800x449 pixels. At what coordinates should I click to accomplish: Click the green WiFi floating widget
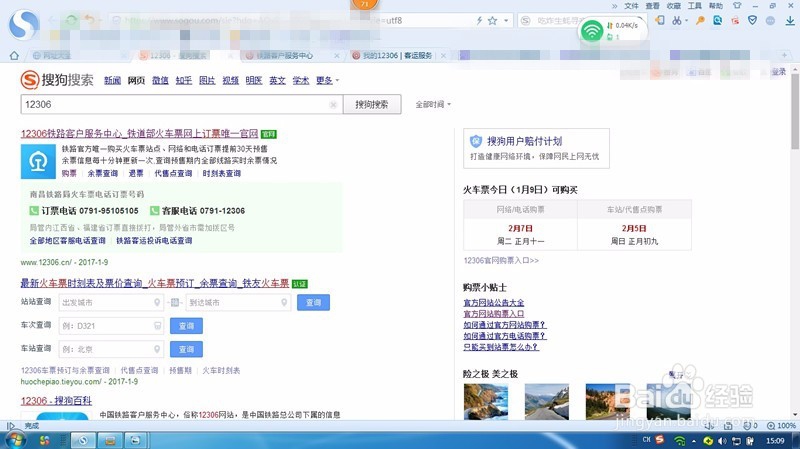592,31
